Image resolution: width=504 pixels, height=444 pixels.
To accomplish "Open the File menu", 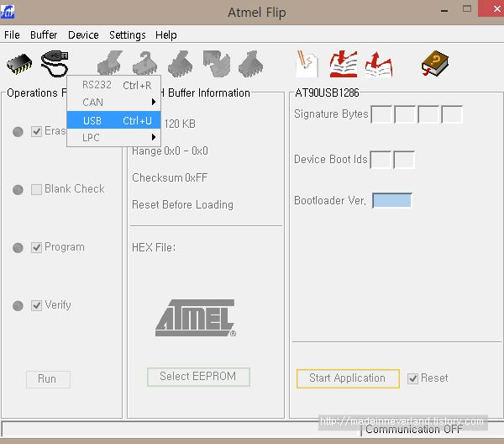I will 12,34.
